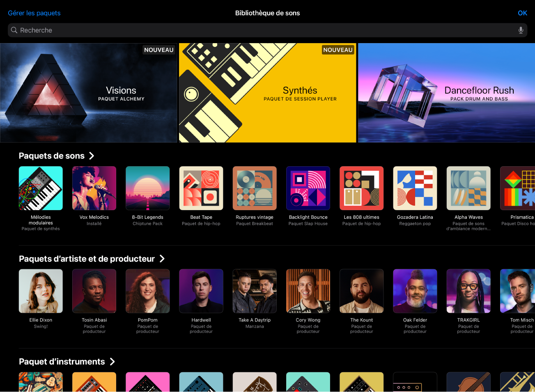Select the Ruptures vintage breakbeat pack
Image resolution: width=535 pixels, height=392 pixels.
click(254, 188)
